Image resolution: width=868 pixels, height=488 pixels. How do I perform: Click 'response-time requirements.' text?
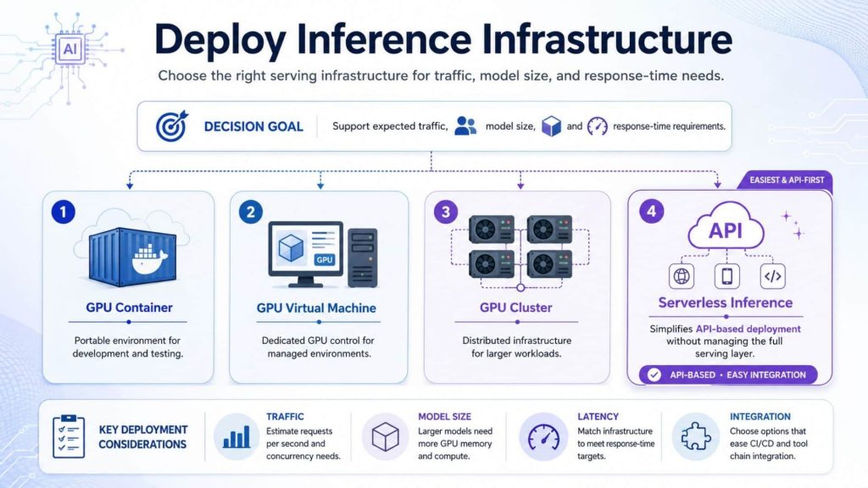(669, 126)
